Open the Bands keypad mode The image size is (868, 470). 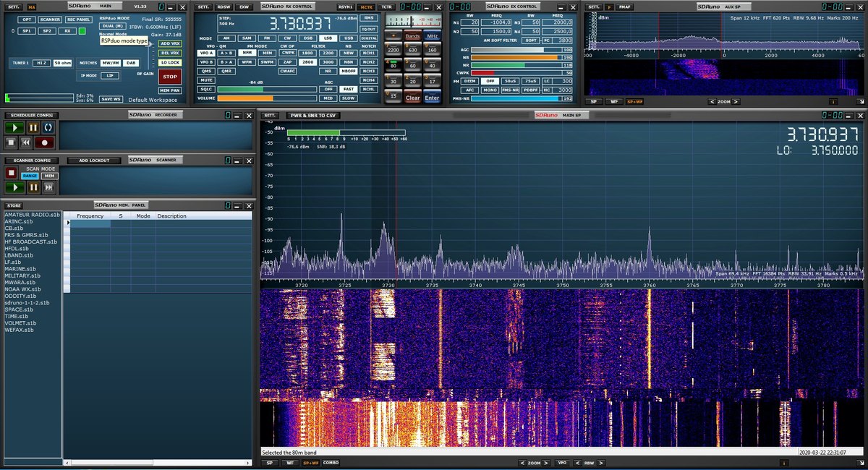click(x=412, y=35)
